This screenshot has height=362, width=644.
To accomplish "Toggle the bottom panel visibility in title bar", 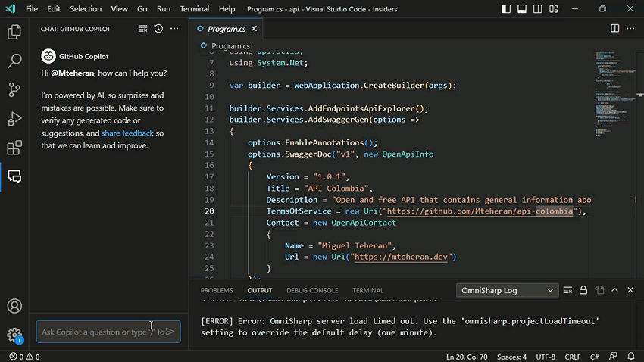I will pyautogui.click(x=522, y=9).
